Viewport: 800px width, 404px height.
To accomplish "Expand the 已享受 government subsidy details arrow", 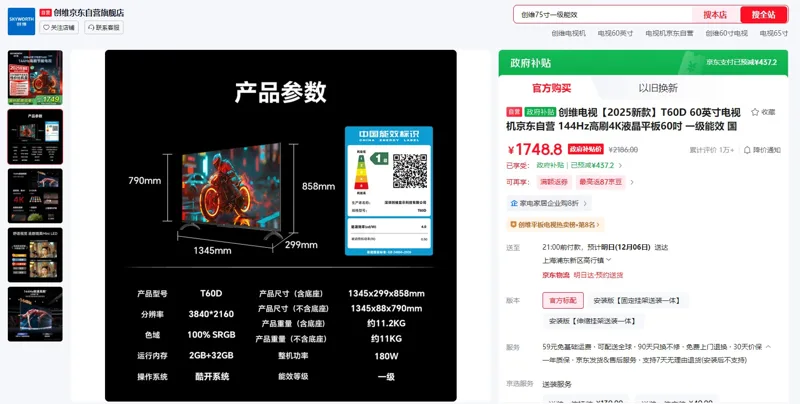I will click(620, 165).
